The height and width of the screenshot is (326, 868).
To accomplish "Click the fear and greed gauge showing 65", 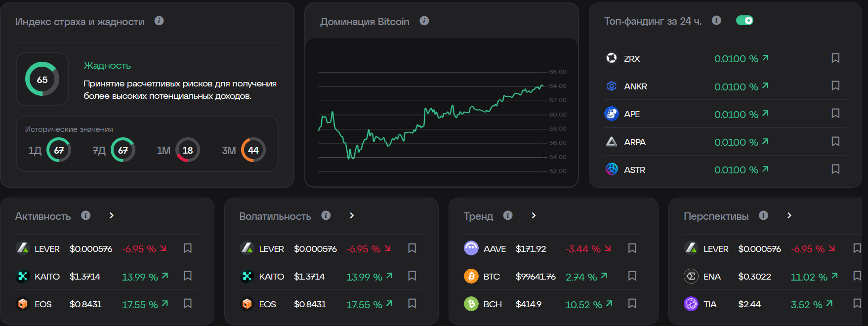I will click(42, 79).
